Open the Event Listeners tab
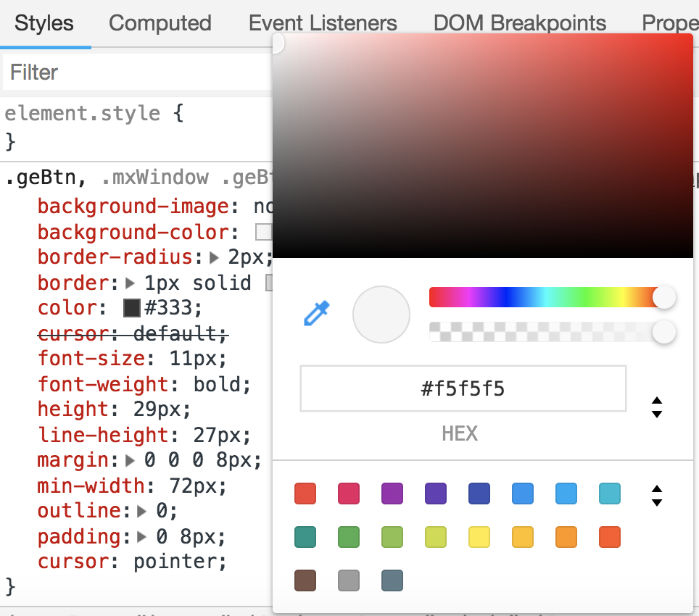The width and height of the screenshot is (699, 616). click(323, 23)
